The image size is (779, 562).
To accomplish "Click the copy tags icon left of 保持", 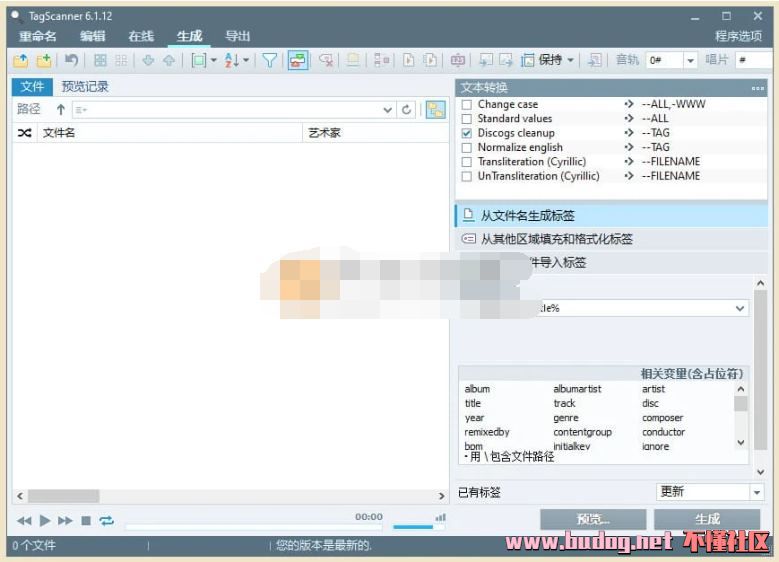I will pyautogui.click(x=485, y=61).
